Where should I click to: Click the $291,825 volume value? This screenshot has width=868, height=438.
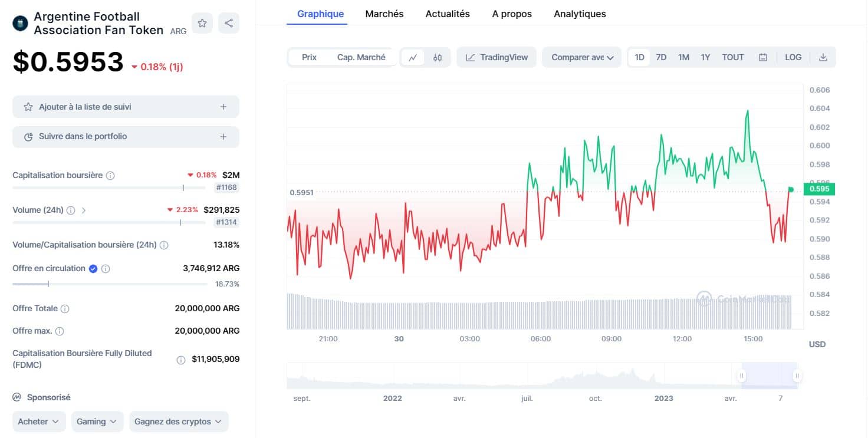[221, 210]
